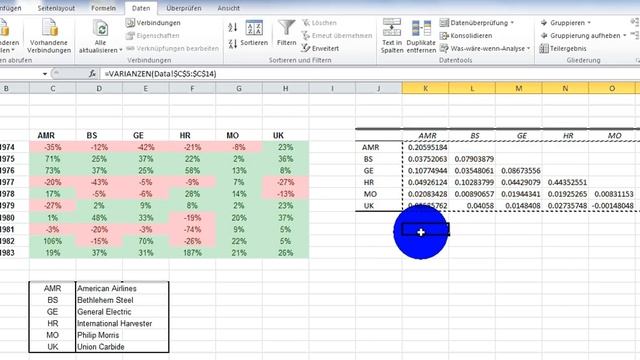The image size is (640, 360).
Task: Open the Formeln ribbon tab
Action: (103, 8)
